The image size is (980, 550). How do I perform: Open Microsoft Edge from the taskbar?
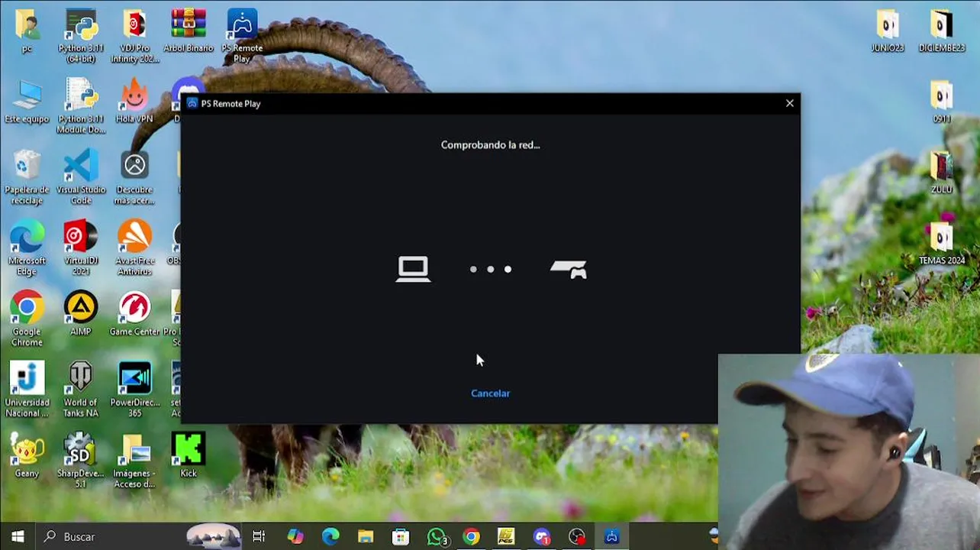[330, 536]
